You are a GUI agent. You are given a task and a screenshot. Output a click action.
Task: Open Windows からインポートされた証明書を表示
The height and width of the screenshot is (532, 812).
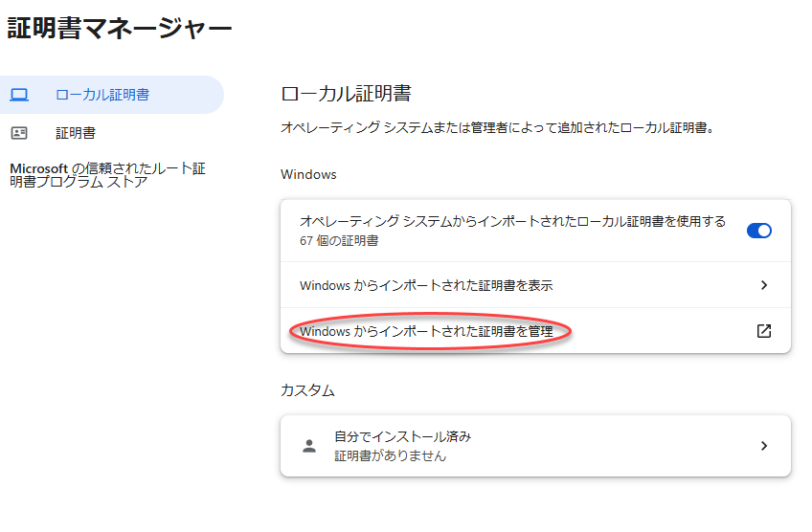pos(426,285)
